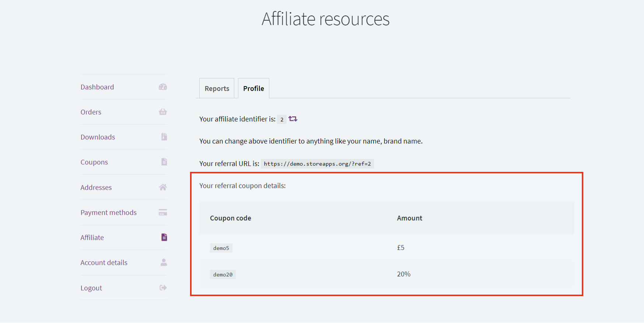Click the change affiliate identifier arrows icon
This screenshot has width=644, height=323.
[x=293, y=119]
